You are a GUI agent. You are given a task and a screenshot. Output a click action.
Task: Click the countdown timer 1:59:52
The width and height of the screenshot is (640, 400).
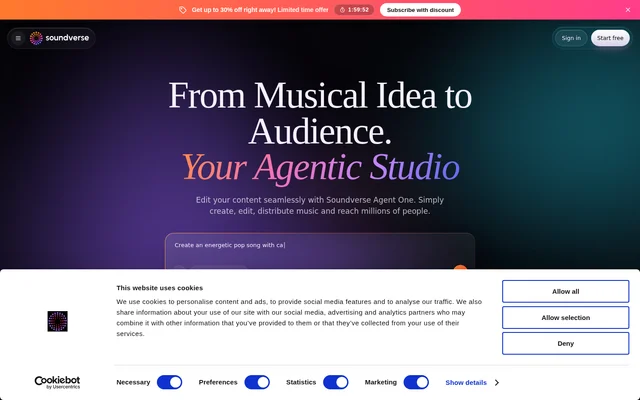click(354, 10)
